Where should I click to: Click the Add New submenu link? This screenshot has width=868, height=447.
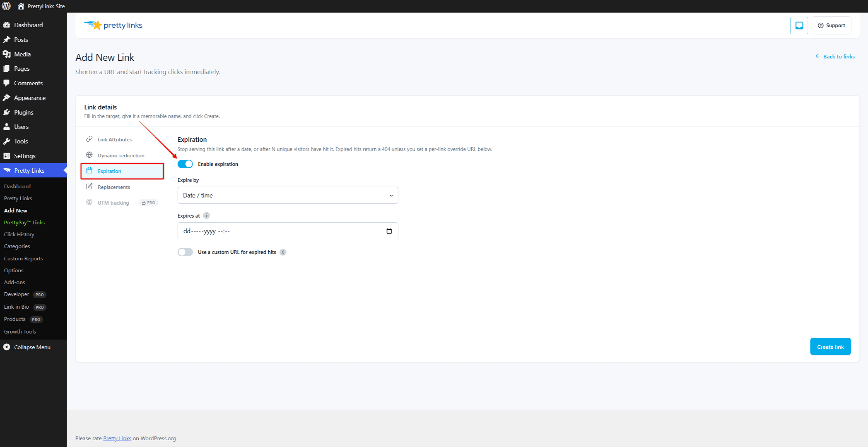[16, 210]
